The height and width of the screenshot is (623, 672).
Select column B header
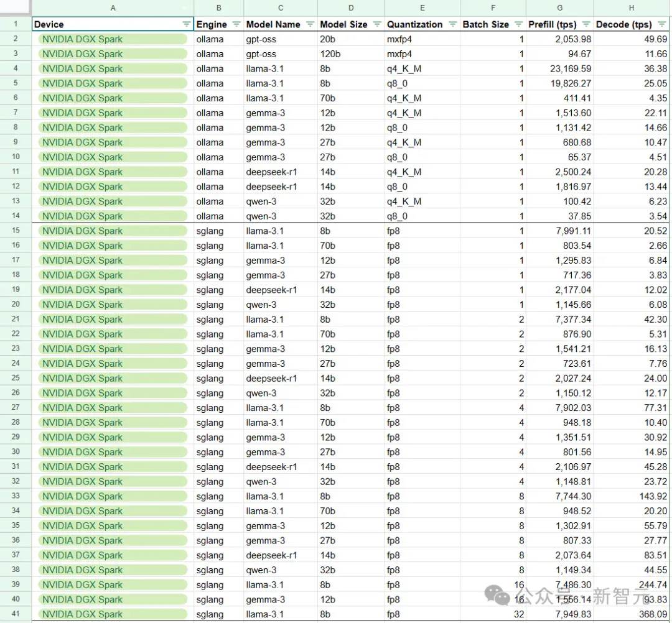click(x=218, y=7)
